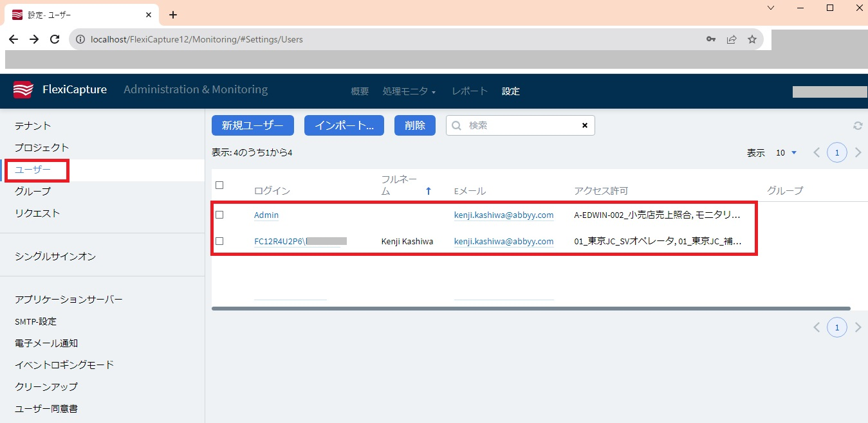
Task: Open SMTP-設定 in sidebar
Action: click(35, 321)
